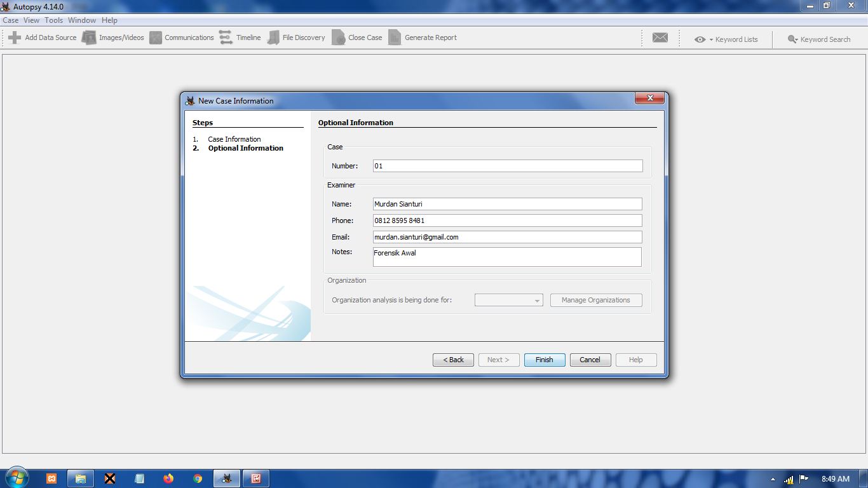Open the Tools menu
Image resolution: width=868 pixels, height=488 pixels.
[53, 20]
